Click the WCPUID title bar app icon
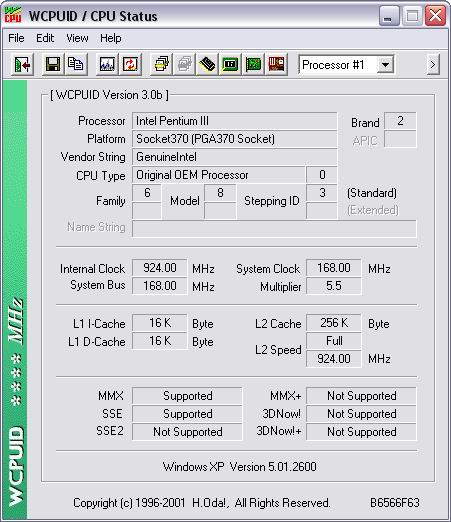The width and height of the screenshot is (451, 522). point(13,15)
